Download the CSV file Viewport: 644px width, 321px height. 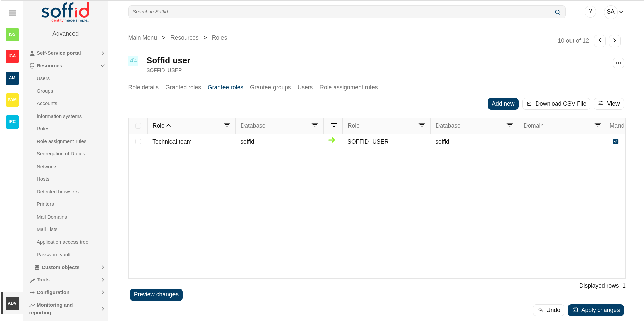point(556,104)
